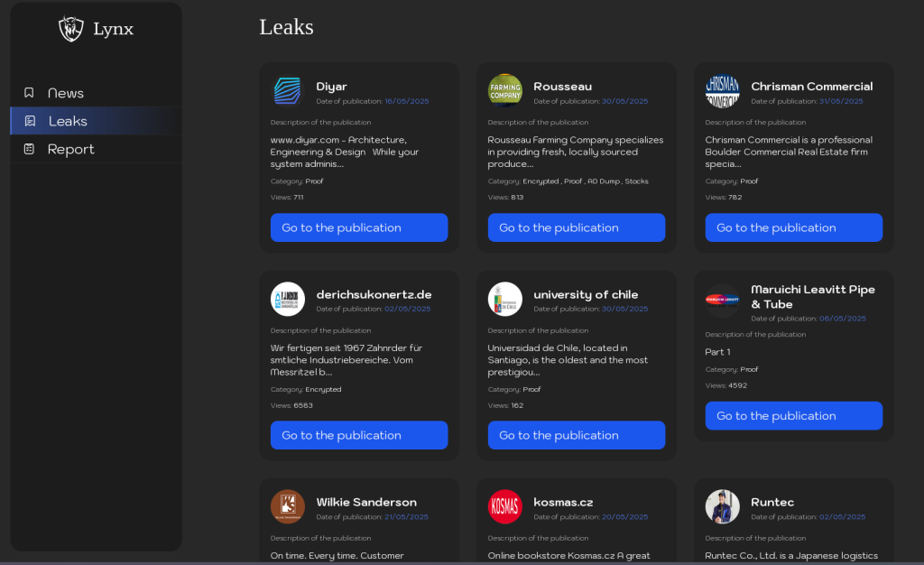
Task: Go to the derichsukonertz.de publication
Action: [x=359, y=435]
